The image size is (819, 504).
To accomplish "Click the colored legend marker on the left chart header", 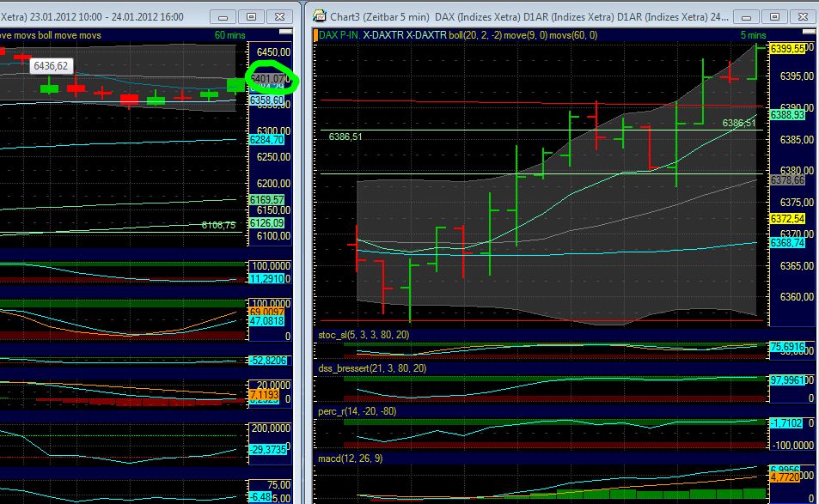I will point(3,34).
